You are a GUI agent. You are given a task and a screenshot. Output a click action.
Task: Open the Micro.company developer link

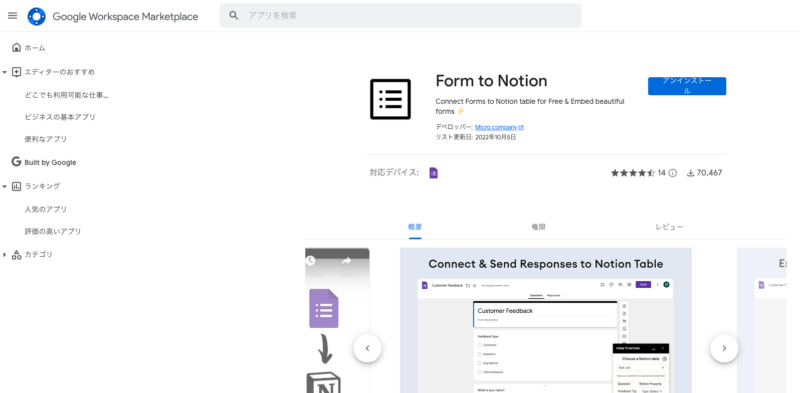(x=495, y=127)
